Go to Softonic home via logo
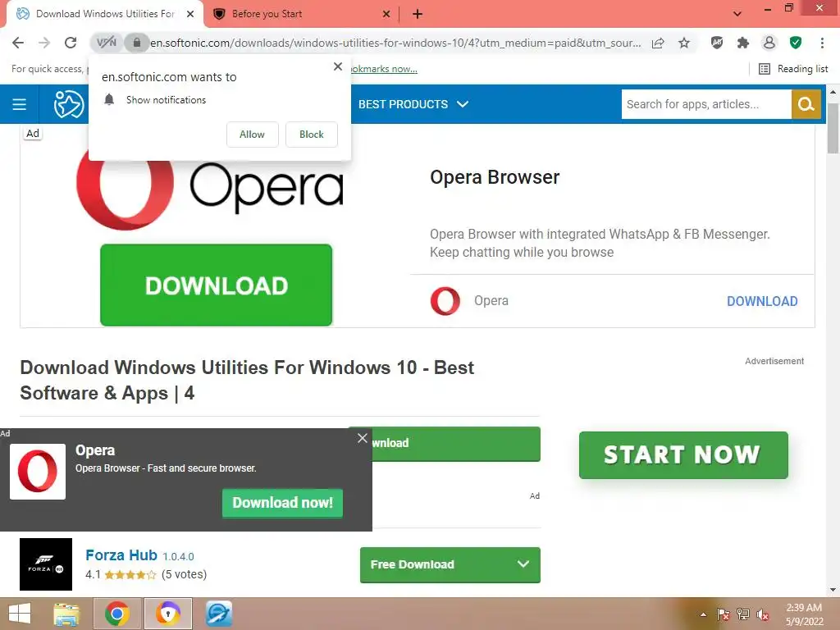Viewport: 840px width, 630px height. coord(69,104)
